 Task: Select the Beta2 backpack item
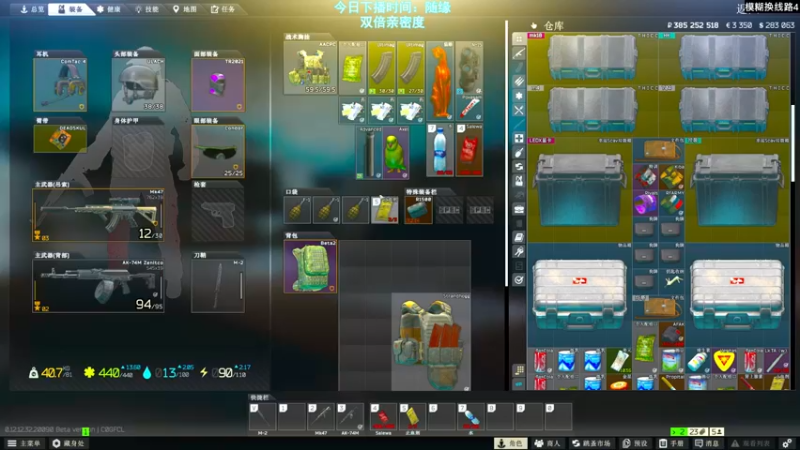(310, 266)
